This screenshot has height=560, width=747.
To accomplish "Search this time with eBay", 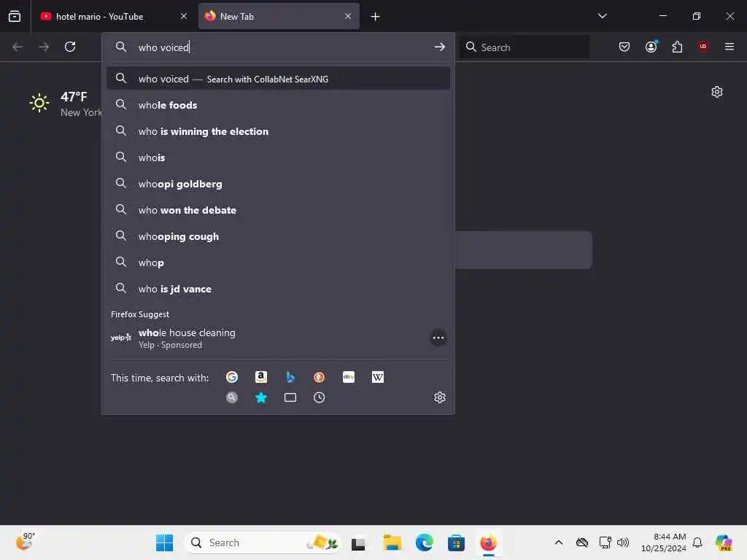I will tap(349, 377).
